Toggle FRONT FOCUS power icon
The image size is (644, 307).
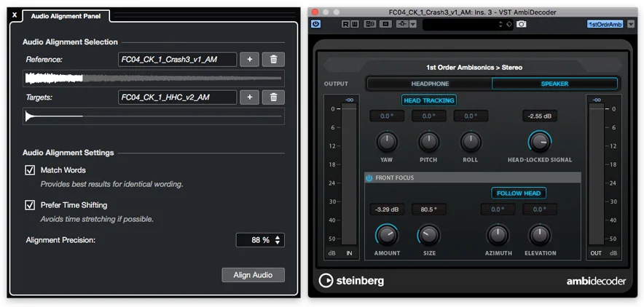(x=369, y=178)
